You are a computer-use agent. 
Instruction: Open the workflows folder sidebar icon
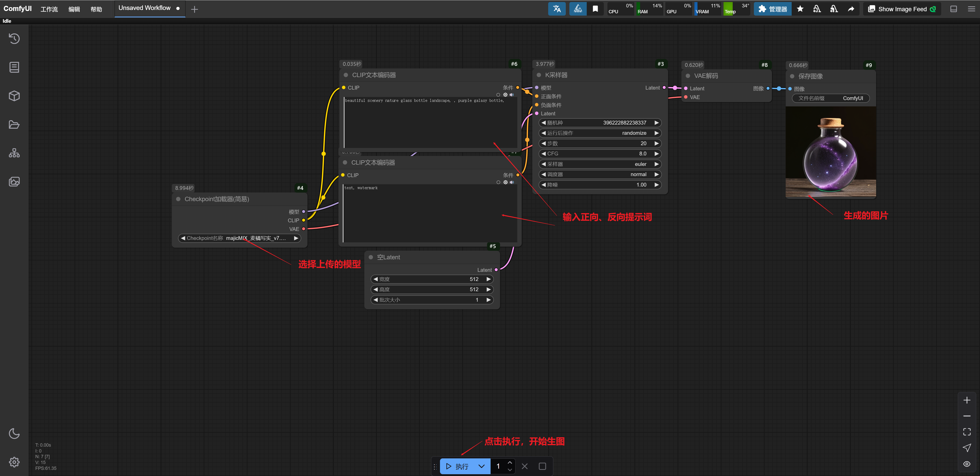click(14, 124)
